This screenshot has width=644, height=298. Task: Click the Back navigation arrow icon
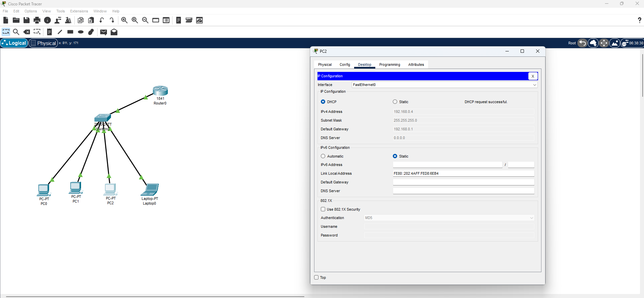(582, 43)
